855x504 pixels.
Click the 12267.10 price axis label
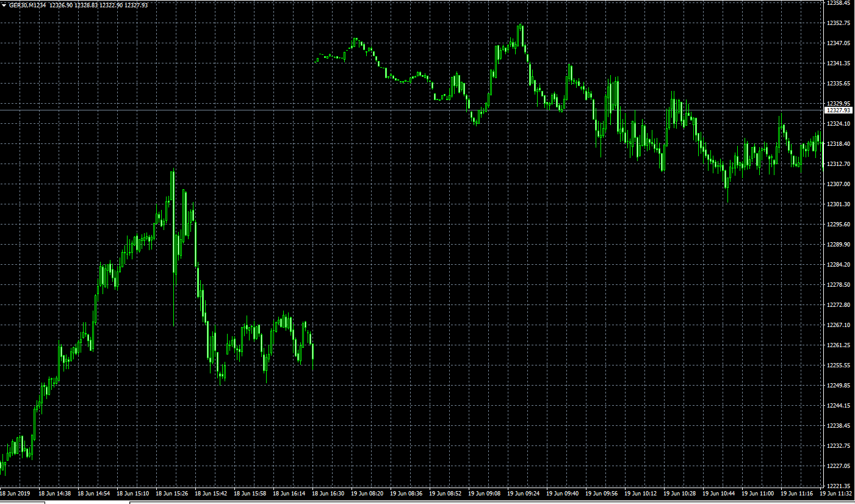(x=839, y=325)
